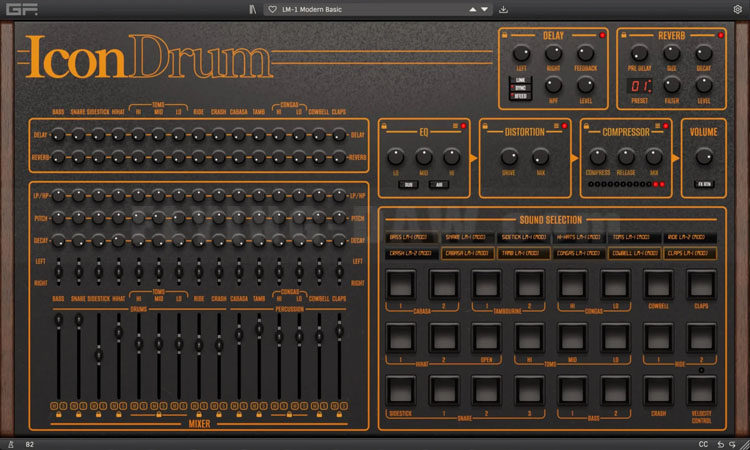Viewport: 750px width, 450px height.
Task: Lock the Compressor section
Action: [x=586, y=126]
